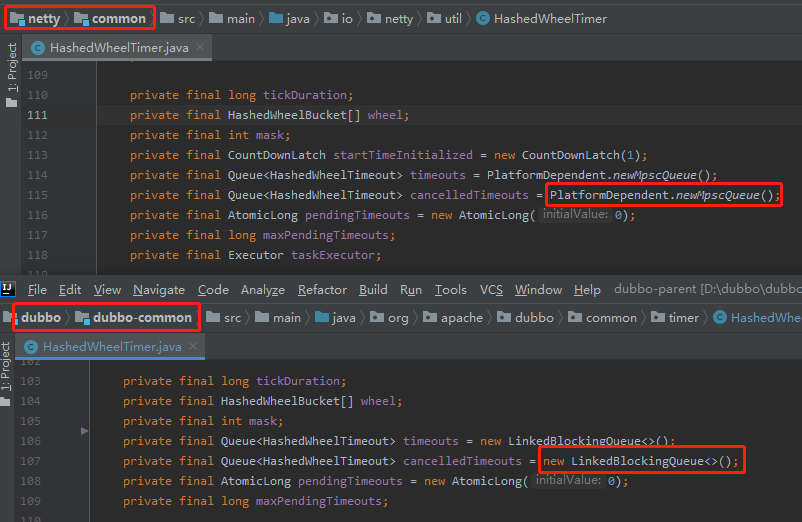Open the Run menu
This screenshot has width=802, height=522.
point(411,290)
